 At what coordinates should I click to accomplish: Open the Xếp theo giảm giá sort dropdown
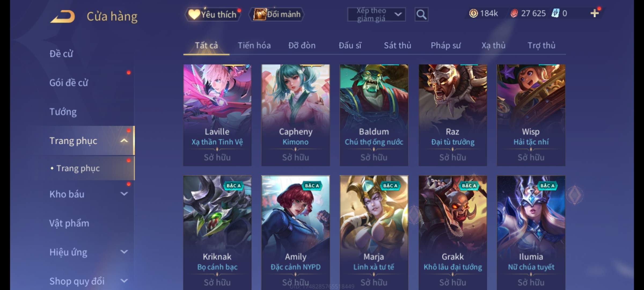376,15
